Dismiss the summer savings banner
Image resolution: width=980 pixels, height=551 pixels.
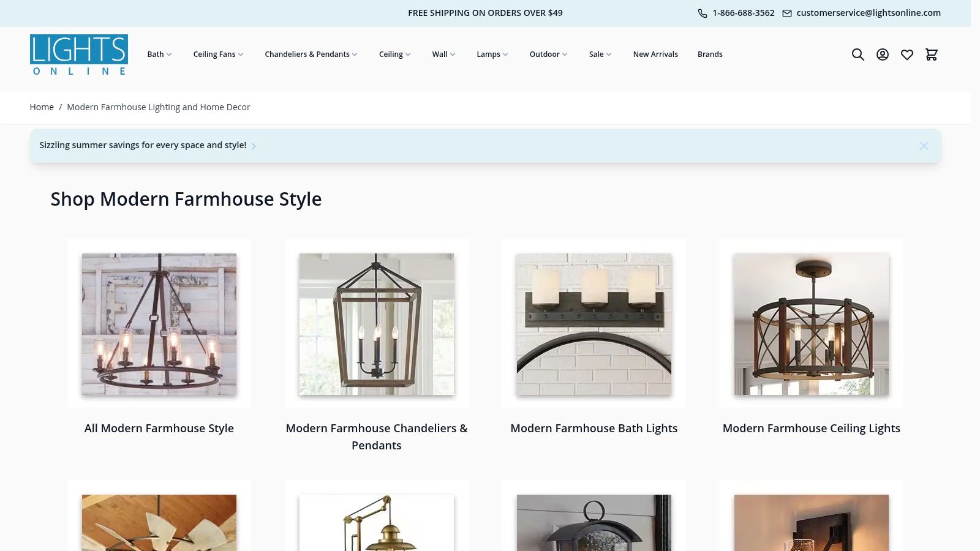click(924, 146)
